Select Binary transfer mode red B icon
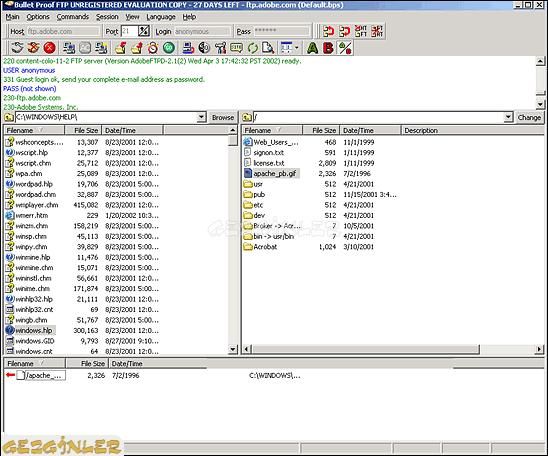 [328, 48]
